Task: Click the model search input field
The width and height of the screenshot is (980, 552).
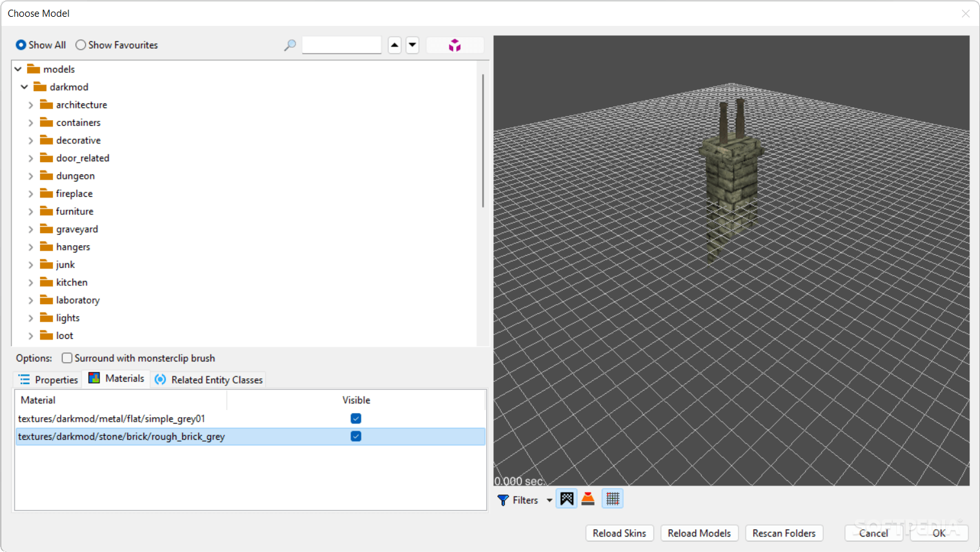Action: tap(342, 45)
